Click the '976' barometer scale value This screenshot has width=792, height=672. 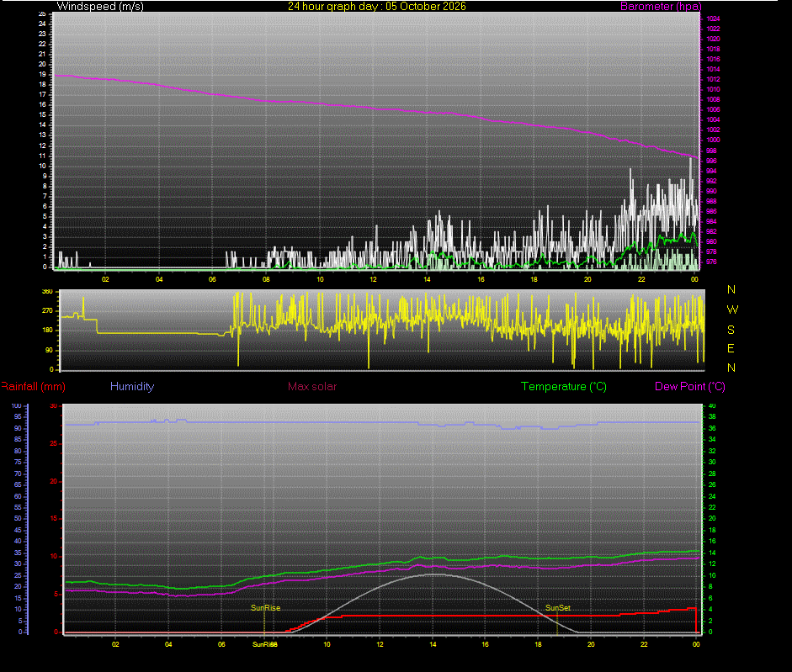pyautogui.click(x=711, y=262)
